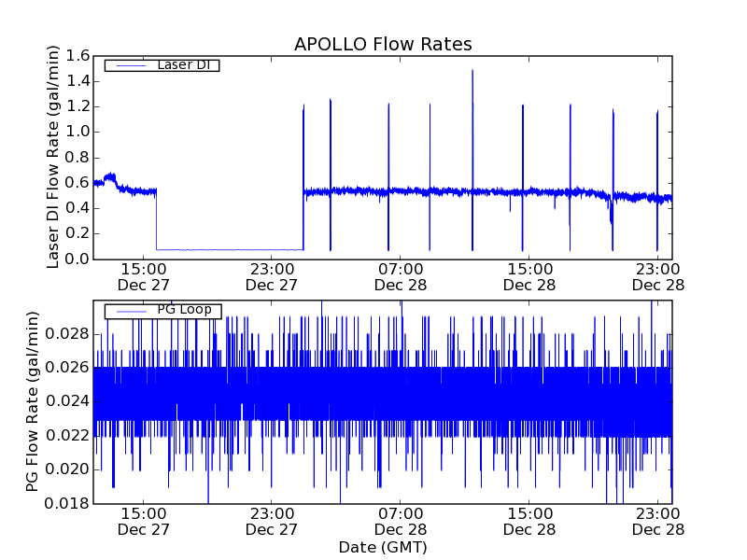Click the 0.018 tick on PG axis
The image size is (747, 560).
(67, 503)
